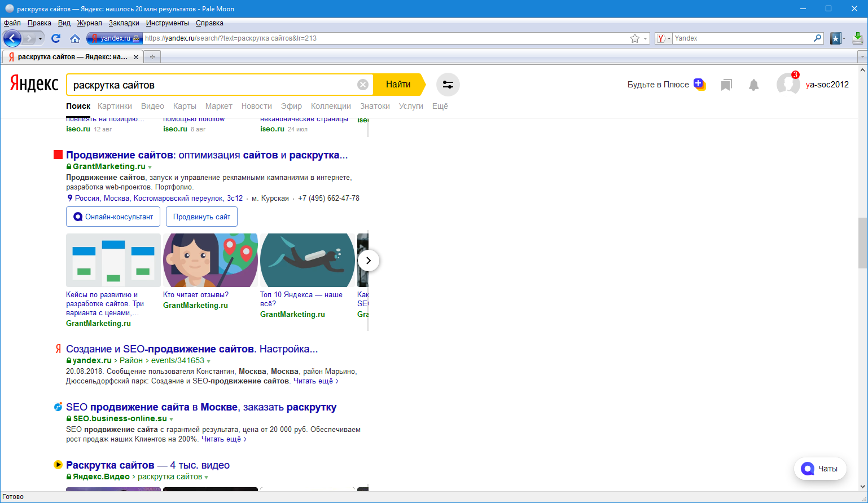
Task: Open Кто читает отзывы thumbnail image
Action: (x=211, y=261)
